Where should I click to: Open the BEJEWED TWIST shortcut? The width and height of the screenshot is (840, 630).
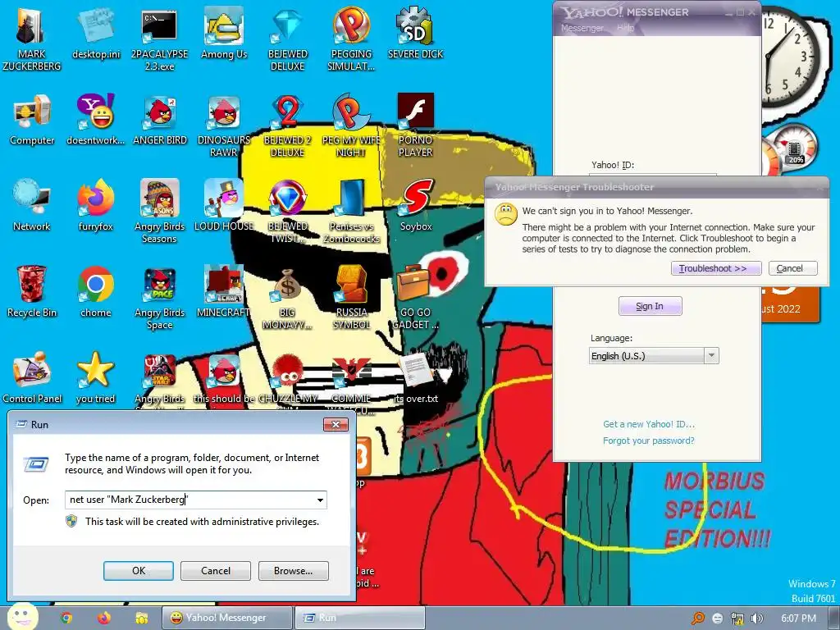288,199
